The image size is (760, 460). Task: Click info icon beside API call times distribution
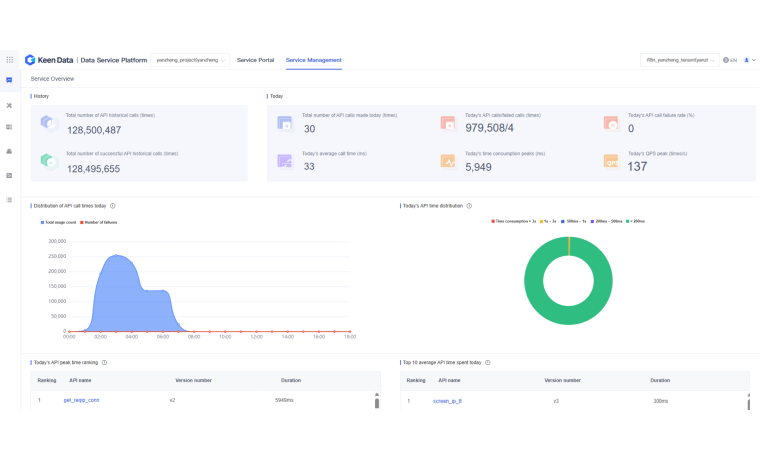[113, 205]
